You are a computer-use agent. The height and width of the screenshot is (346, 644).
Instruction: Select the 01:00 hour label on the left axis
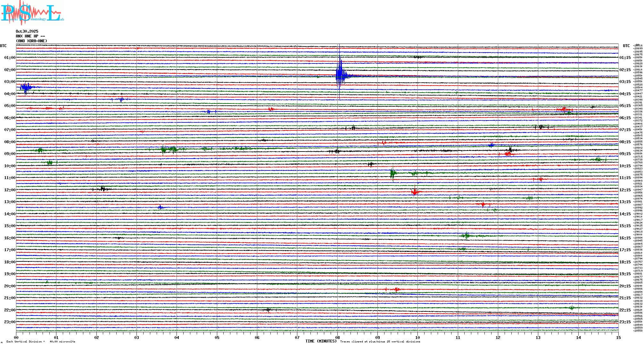tap(10, 58)
